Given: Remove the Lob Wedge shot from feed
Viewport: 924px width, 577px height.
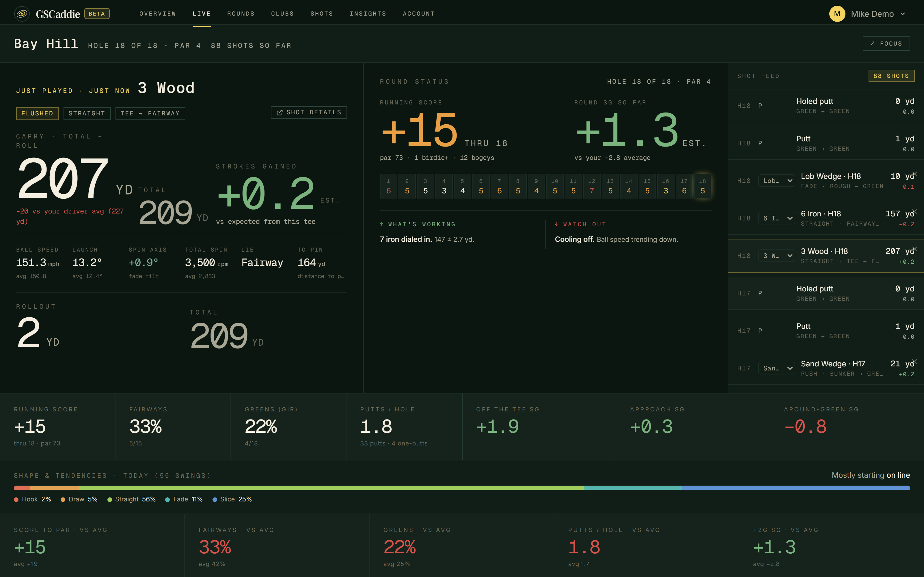Looking at the screenshot, I should [914, 174].
